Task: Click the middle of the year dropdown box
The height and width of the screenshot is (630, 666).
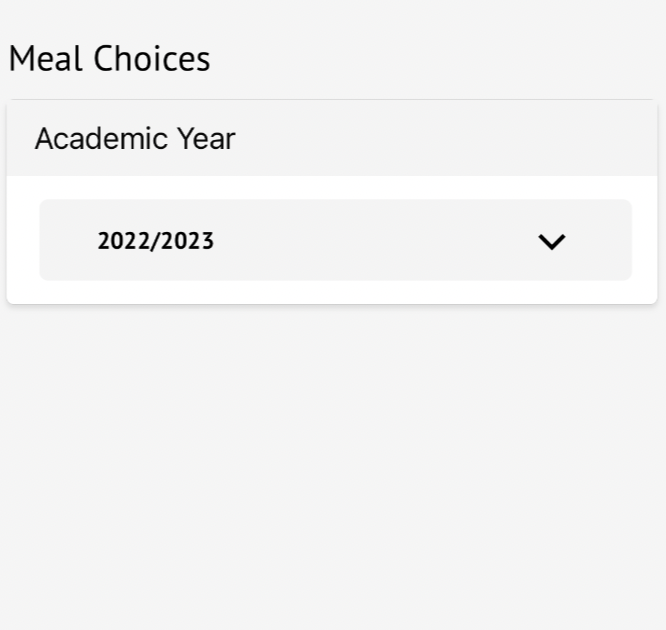Action: [335, 240]
